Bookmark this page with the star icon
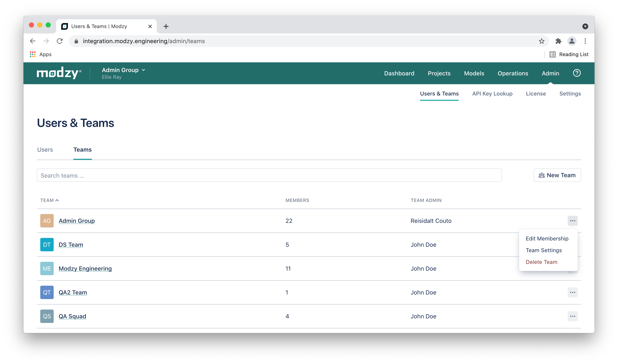The height and width of the screenshot is (364, 618). point(541,41)
